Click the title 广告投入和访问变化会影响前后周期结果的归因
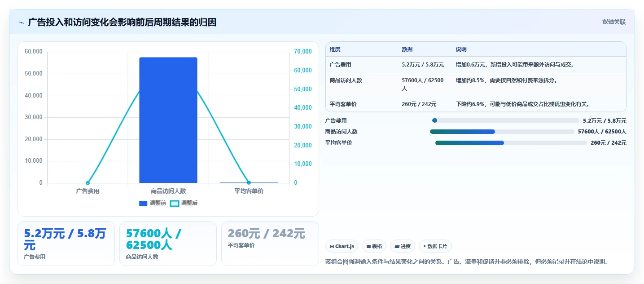The width and height of the screenshot is (644, 284). click(122, 22)
